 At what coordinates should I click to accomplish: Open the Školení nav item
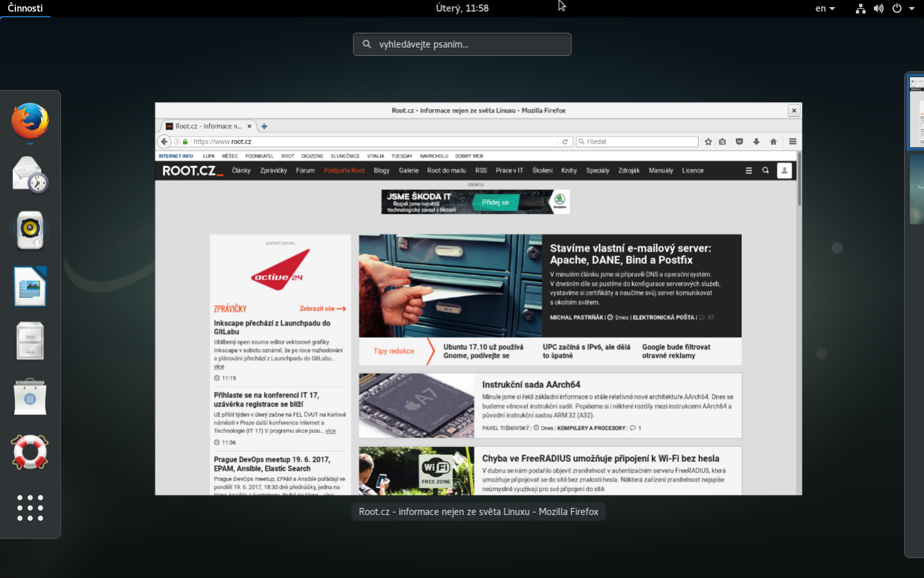click(542, 170)
